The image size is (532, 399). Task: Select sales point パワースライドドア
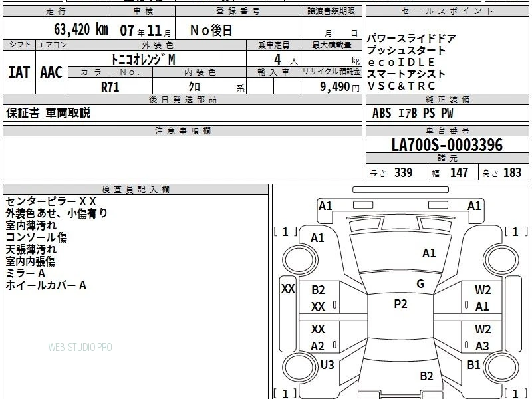(x=411, y=38)
